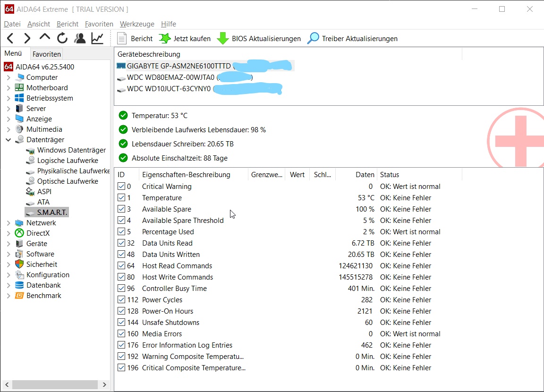Collapse the Datenträger tree node
Viewport: 544px width, 392px height.
pyautogui.click(x=8, y=140)
